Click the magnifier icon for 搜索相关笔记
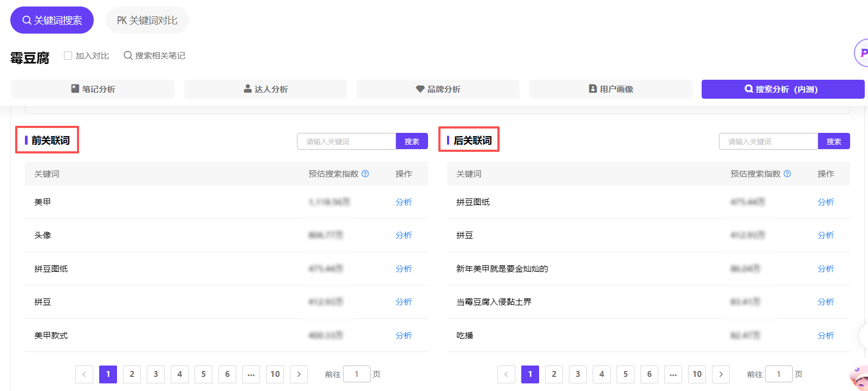Viewport: 868px width, 391px height. click(128, 55)
